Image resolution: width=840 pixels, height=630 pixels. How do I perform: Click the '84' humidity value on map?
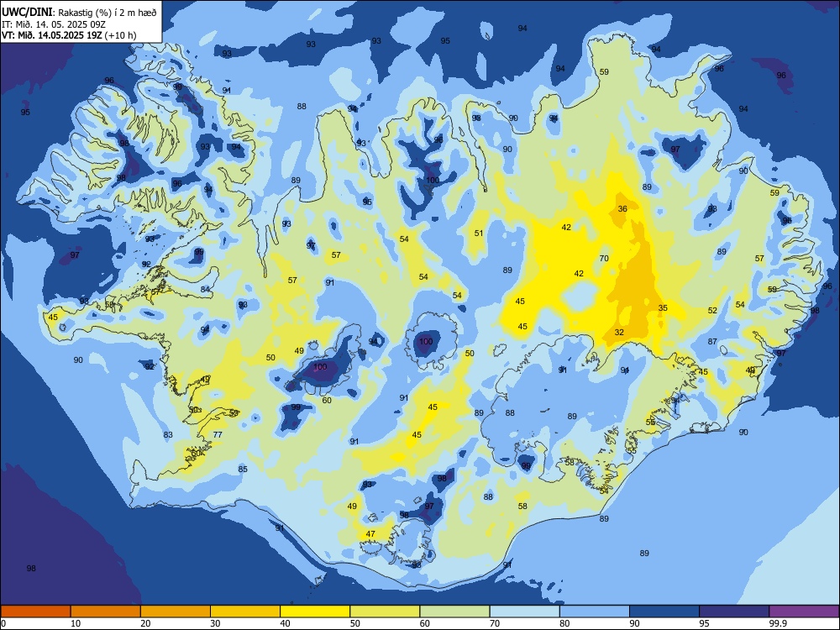[205, 289]
